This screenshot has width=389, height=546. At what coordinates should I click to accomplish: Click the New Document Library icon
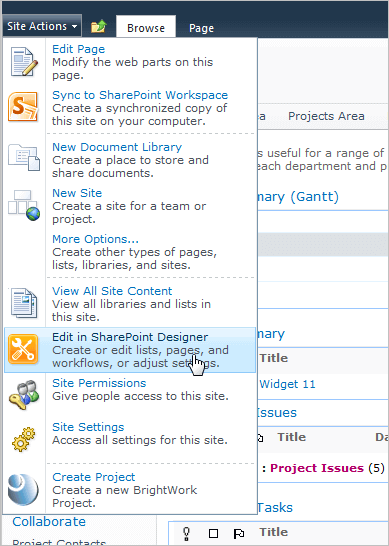(24, 157)
